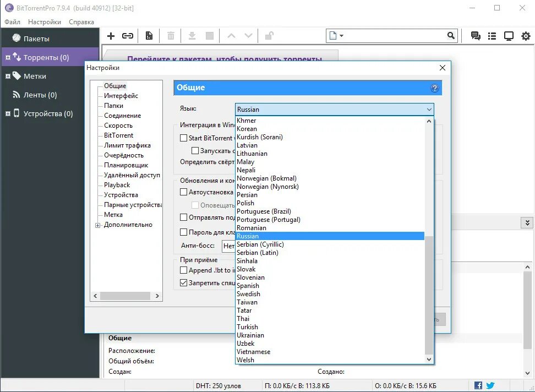Open Папки settings category
The image size is (535, 392).
point(113,105)
